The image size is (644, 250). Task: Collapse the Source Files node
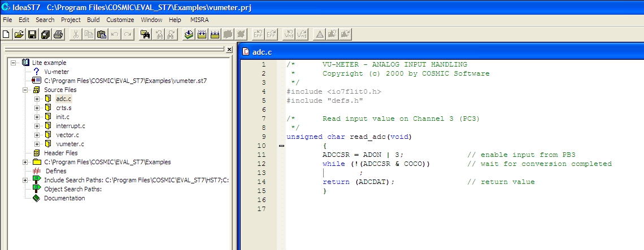25,90
